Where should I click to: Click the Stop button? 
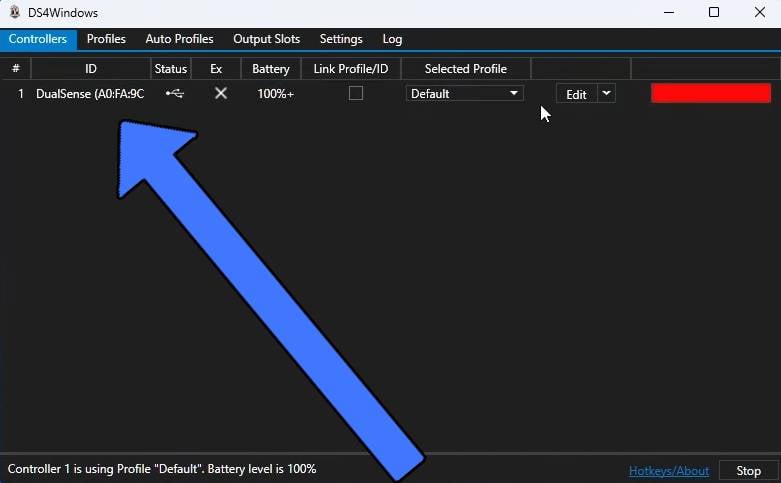[x=748, y=471]
